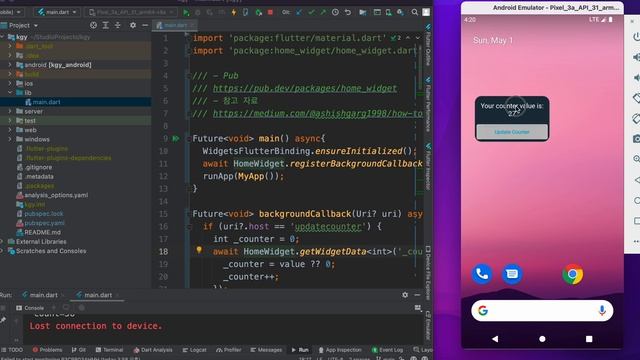Tap Android recents square button

pos(589,339)
